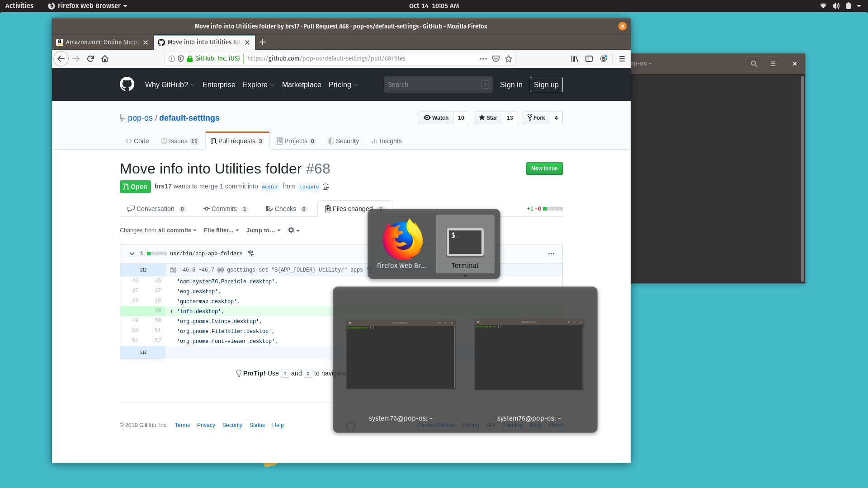Image resolution: width=868 pixels, height=488 pixels.
Task: Star the default-settings repository
Action: (487, 118)
